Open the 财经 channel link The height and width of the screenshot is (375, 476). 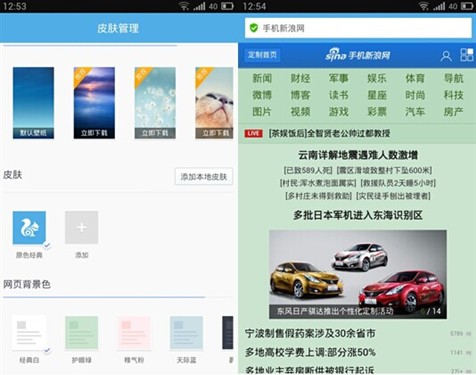point(300,78)
